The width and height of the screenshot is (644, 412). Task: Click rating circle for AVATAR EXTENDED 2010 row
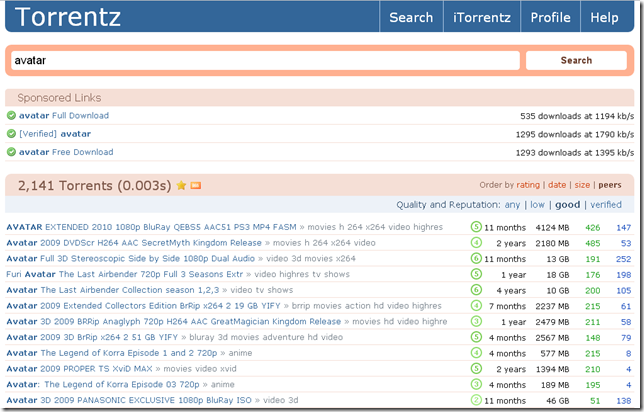[476, 227]
